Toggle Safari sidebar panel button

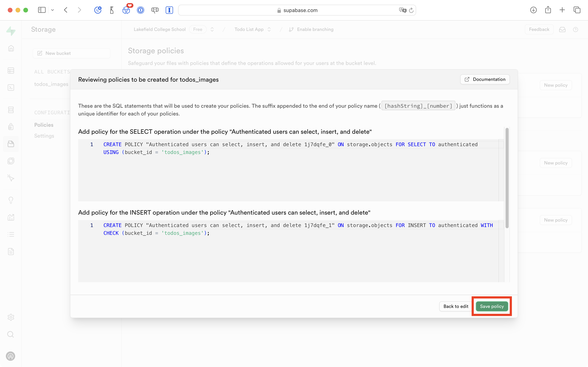[x=42, y=10]
